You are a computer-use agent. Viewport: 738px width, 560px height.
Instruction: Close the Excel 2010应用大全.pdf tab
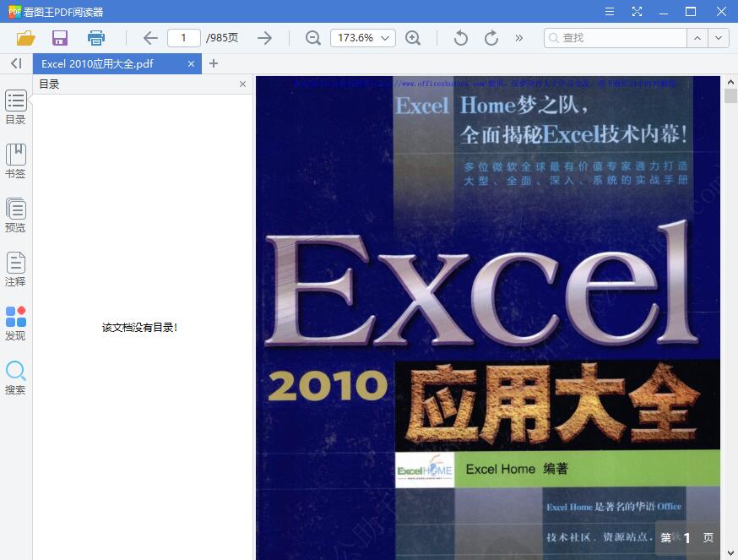pos(191,63)
